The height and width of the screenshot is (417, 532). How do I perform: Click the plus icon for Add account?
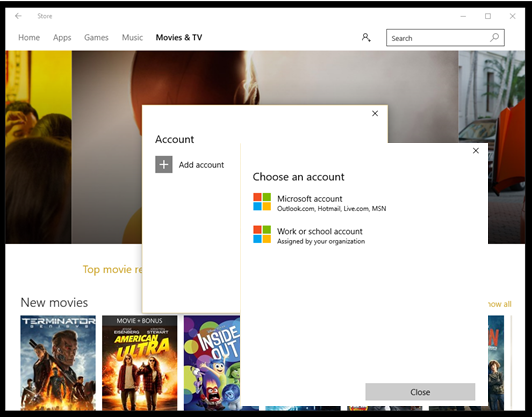click(x=164, y=165)
